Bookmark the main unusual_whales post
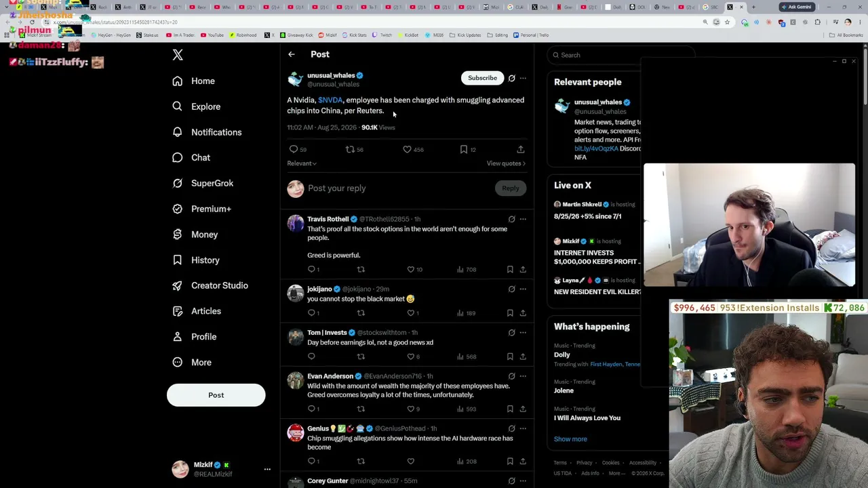868x488 pixels. [x=464, y=149]
